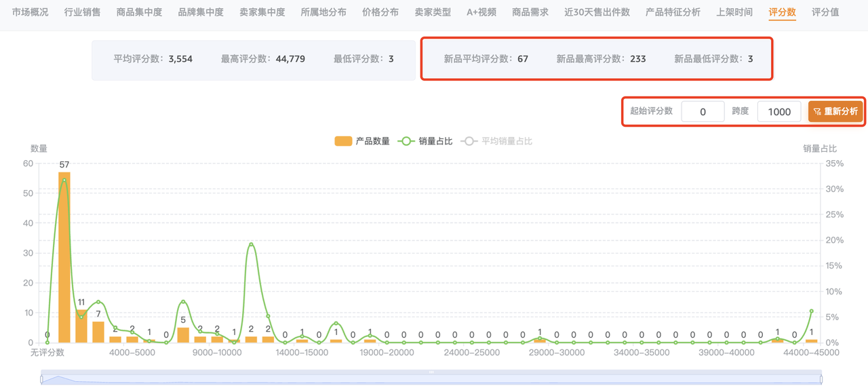The image size is (868, 390).
Task: Select 上架时间 tab
Action: 734,12
